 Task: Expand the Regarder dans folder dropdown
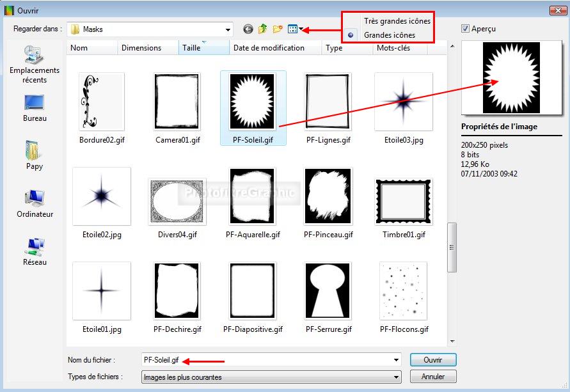[228, 29]
